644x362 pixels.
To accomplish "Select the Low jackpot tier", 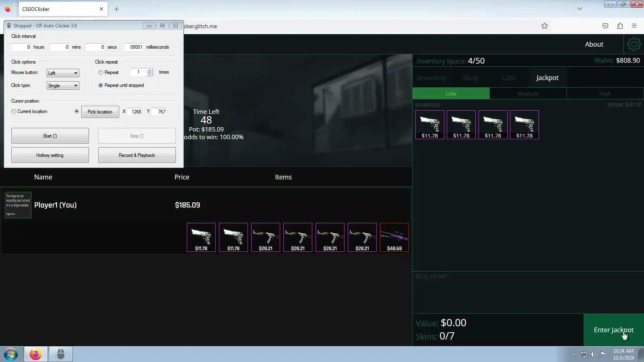I will click(451, 94).
